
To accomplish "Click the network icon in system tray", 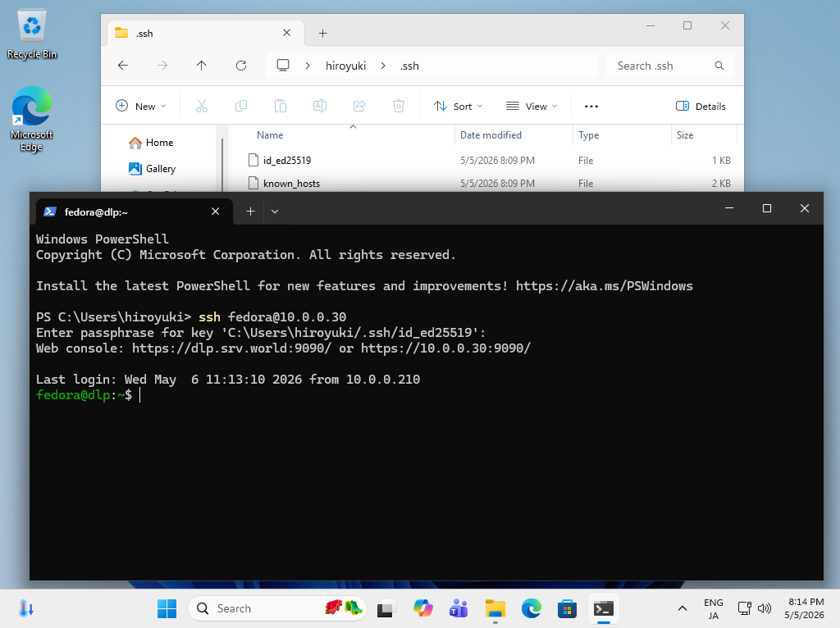I will coord(745,608).
